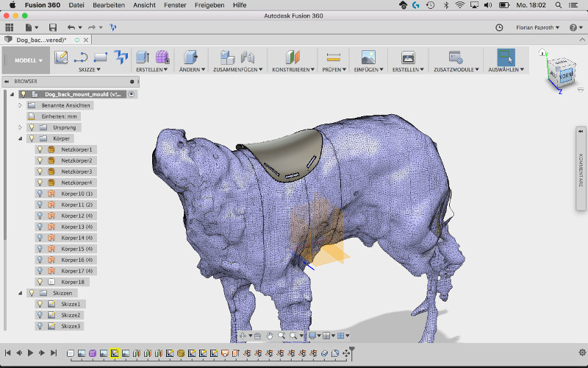Select the KONSTRUIEREN plane icon
Image resolution: width=588 pixels, height=368 pixels.
[293, 57]
